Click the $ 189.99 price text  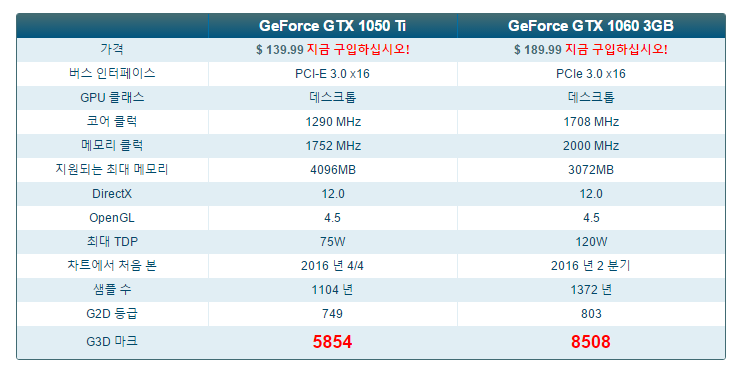click(537, 50)
